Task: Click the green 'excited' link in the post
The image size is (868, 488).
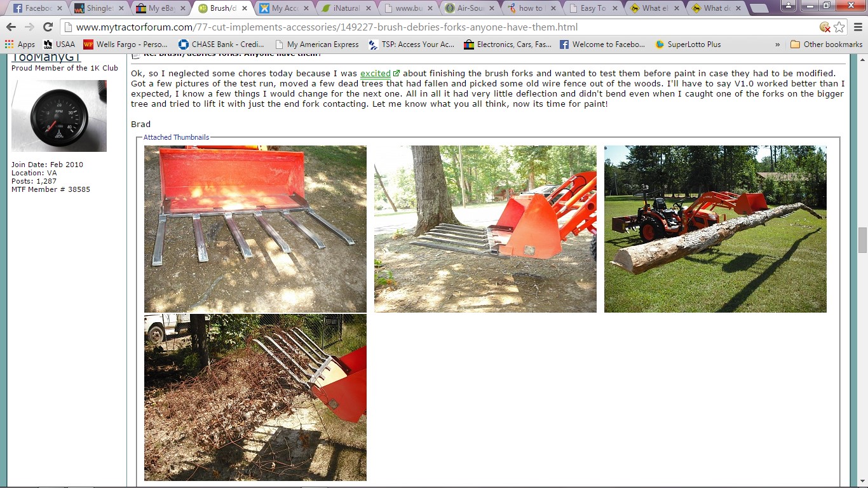Action: click(x=376, y=74)
